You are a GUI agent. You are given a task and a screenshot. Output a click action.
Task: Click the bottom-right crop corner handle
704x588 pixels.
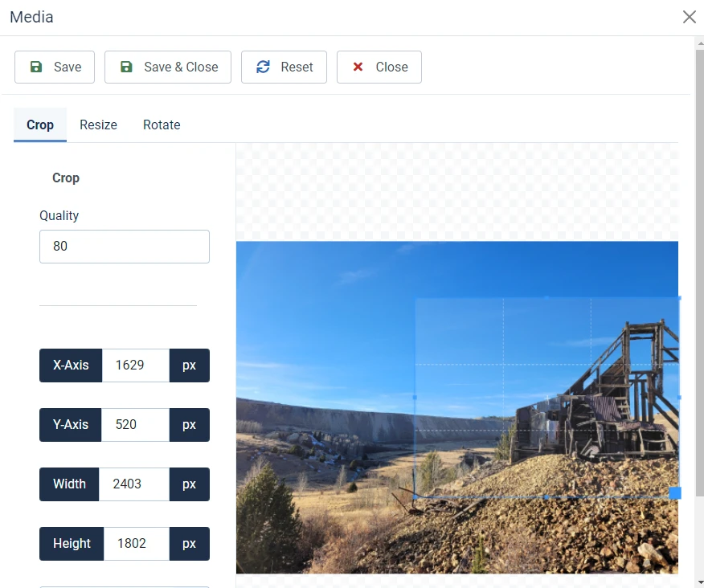675,493
